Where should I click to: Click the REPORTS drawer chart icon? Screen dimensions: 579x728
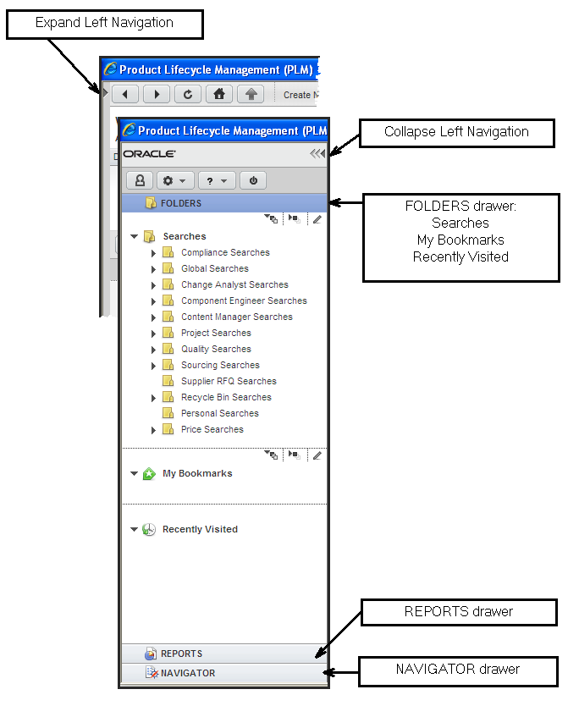click(151, 654)
